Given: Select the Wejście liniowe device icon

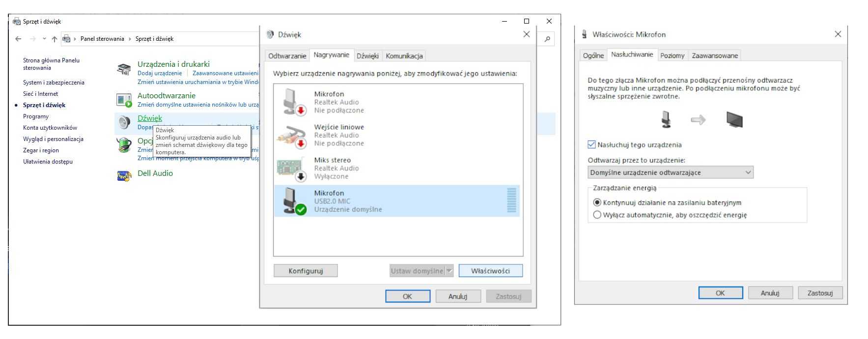Looking at the screenshot, I should [294, 135].
